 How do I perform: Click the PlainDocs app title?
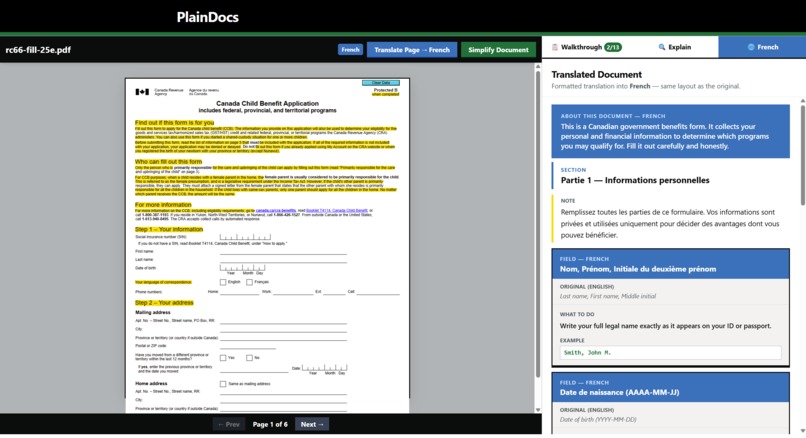click(x=208, y=17)
